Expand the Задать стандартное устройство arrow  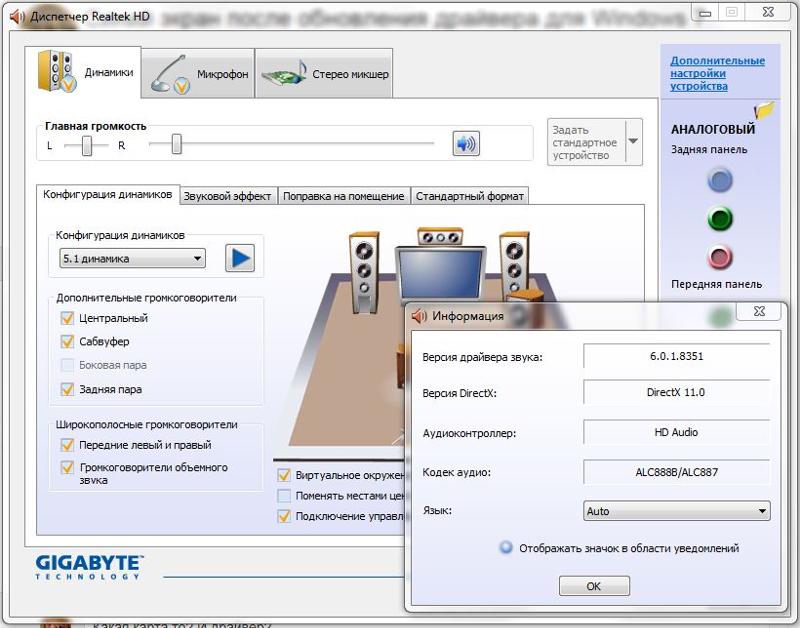click(x=633, y=142)
